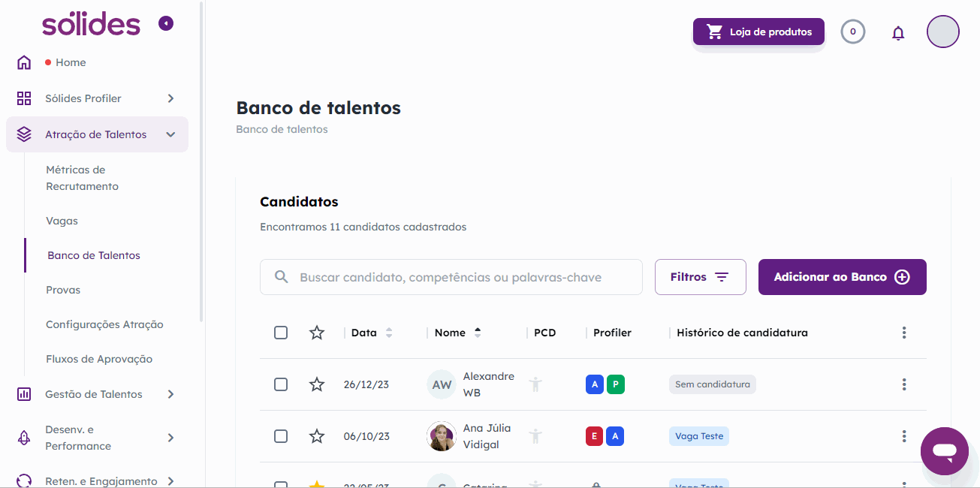Screen dimensions: 980x488
Task: Open table header three-dot options menu
Action: (904, 333)
